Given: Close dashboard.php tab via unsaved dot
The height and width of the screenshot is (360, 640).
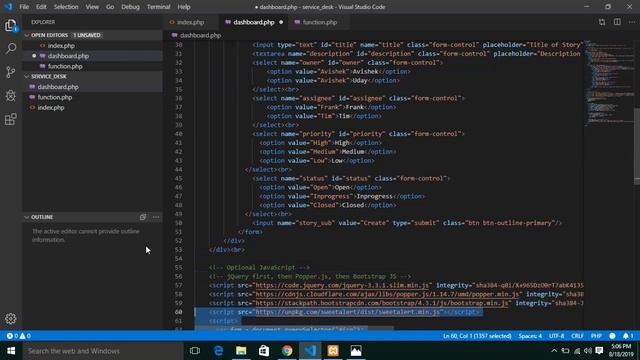Looking at the screenshot, I should point(281,22).
